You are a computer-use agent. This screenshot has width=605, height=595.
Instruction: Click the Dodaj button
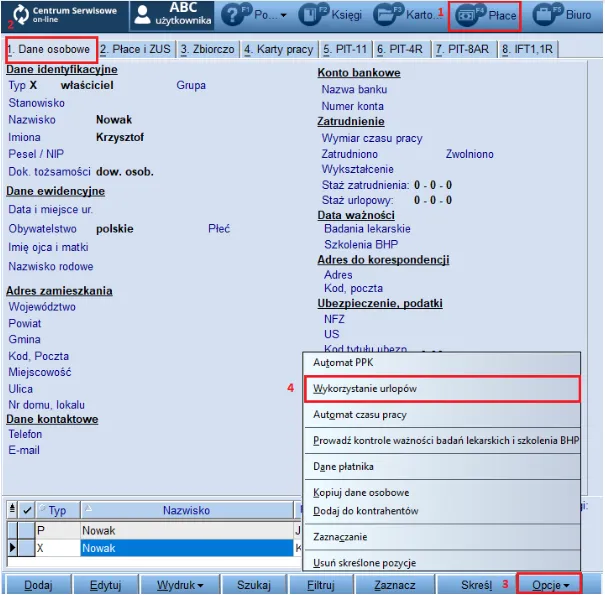tap(38, 584)
